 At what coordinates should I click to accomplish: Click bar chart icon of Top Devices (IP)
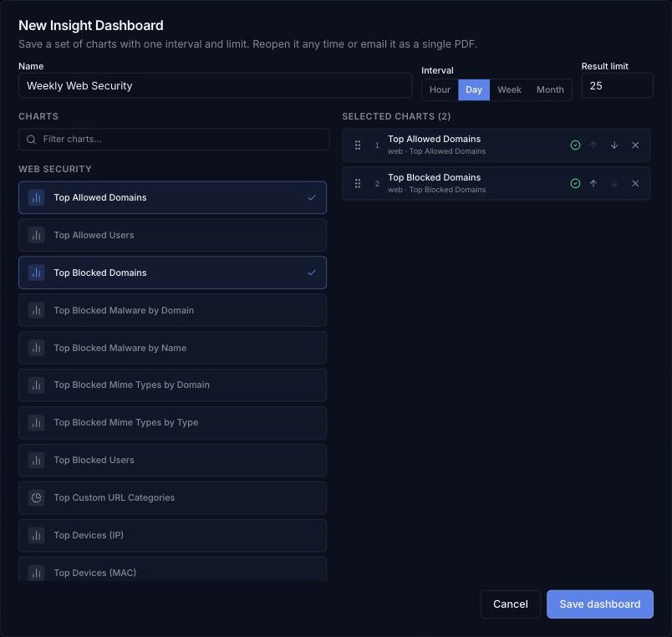click(37, 535)
